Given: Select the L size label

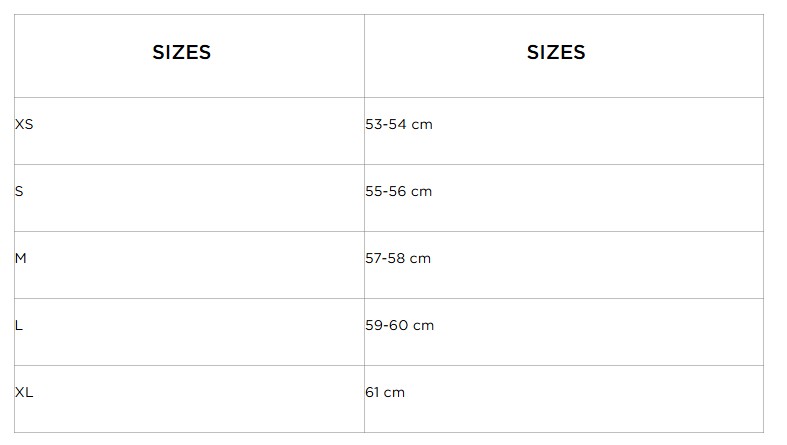Looking at the screenshot, I should (x=19, y=325).
